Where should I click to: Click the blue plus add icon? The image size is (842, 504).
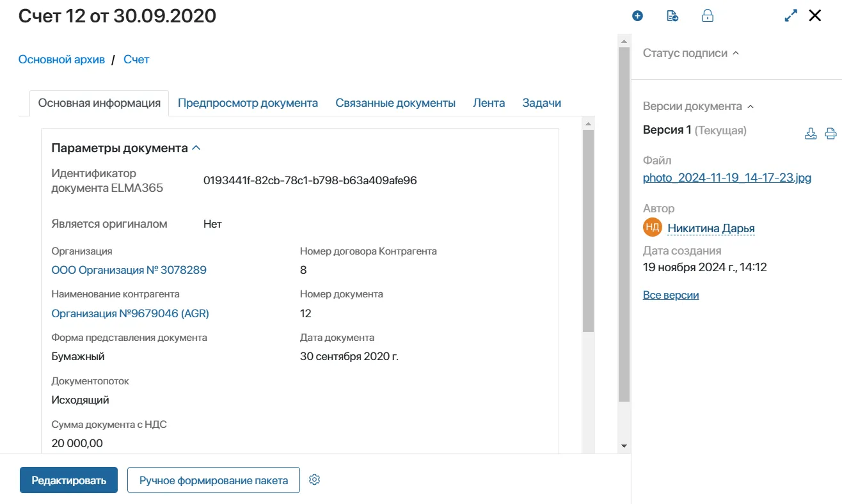[x=637, y=16]
